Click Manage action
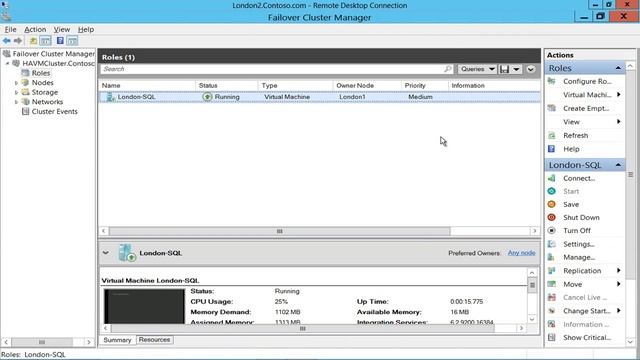640x360 pixels. pyautogui.click(x=579, y=257)
